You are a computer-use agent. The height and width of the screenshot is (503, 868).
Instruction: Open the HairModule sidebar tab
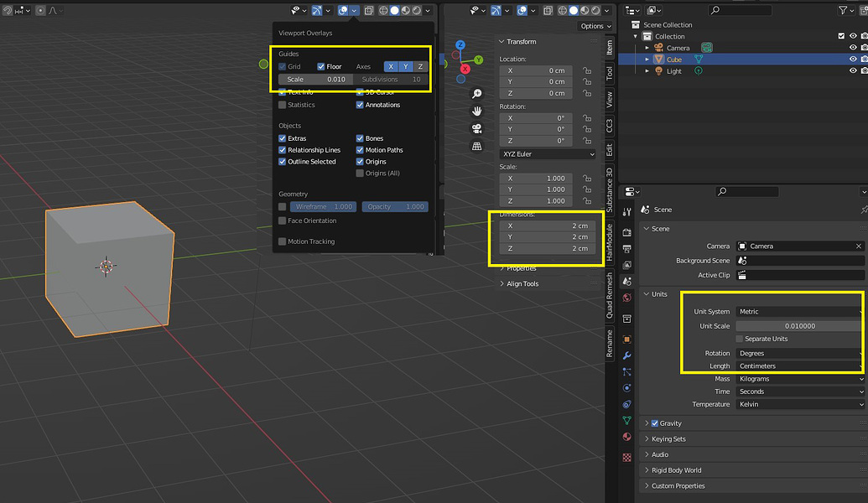pyautogui.click(x=610, y=242)
